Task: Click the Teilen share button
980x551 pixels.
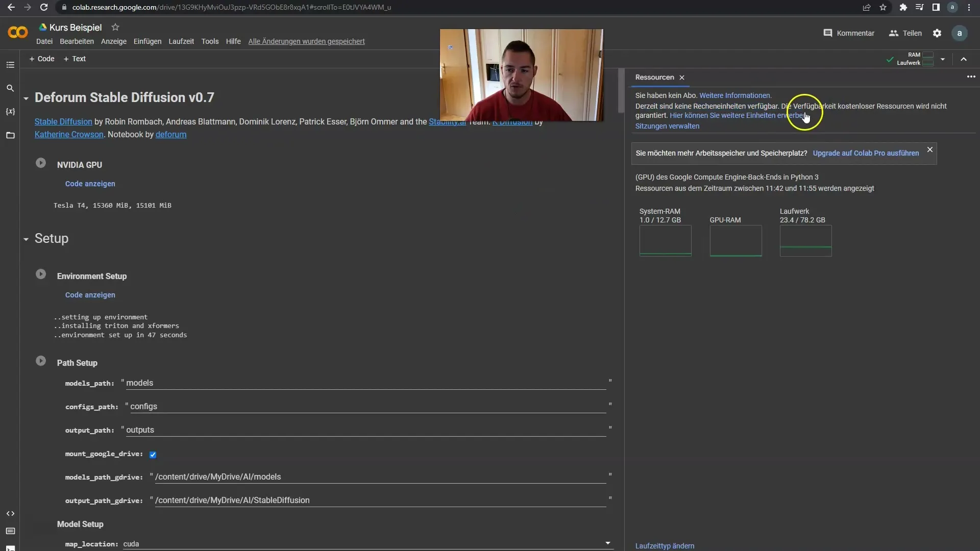Action: (905, 33)
